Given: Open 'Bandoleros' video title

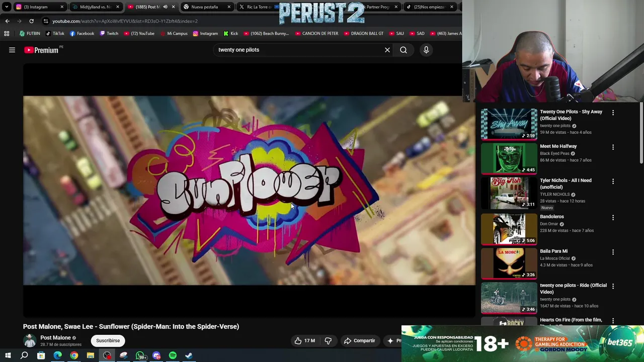Looking at the screenshot, I should (552, 217).
